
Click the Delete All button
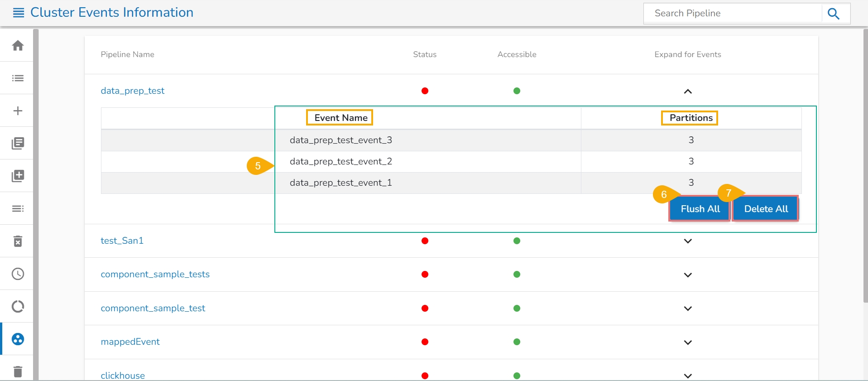pyautogui.click(x=766, y=209)
